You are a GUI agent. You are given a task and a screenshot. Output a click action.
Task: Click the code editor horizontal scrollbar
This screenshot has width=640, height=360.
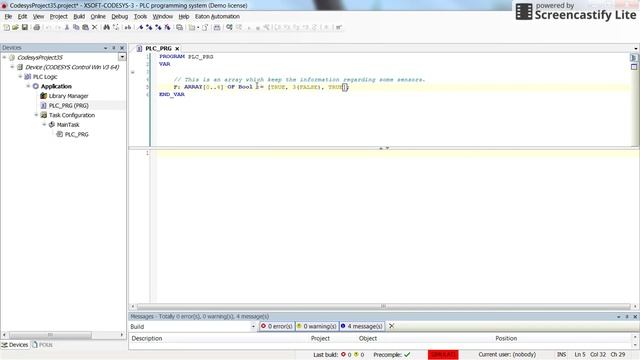point(383,306)
